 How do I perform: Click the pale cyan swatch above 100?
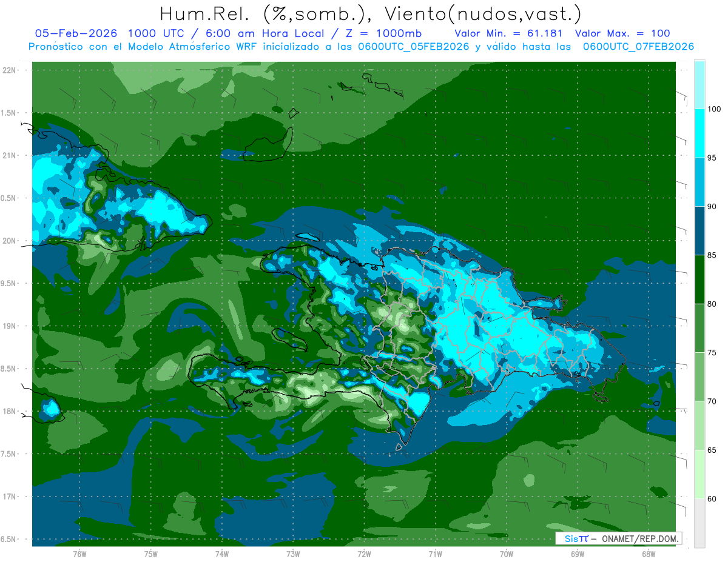(x=699, y=85)
